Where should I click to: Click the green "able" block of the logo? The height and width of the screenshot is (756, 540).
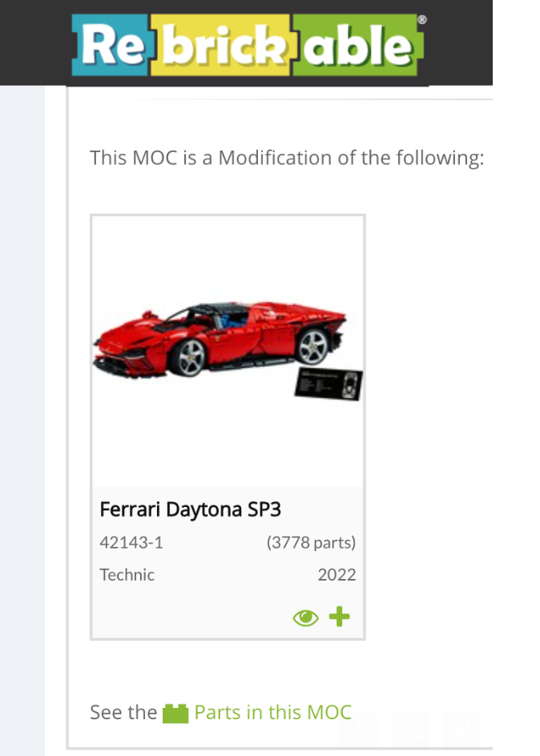click(357, 47)
